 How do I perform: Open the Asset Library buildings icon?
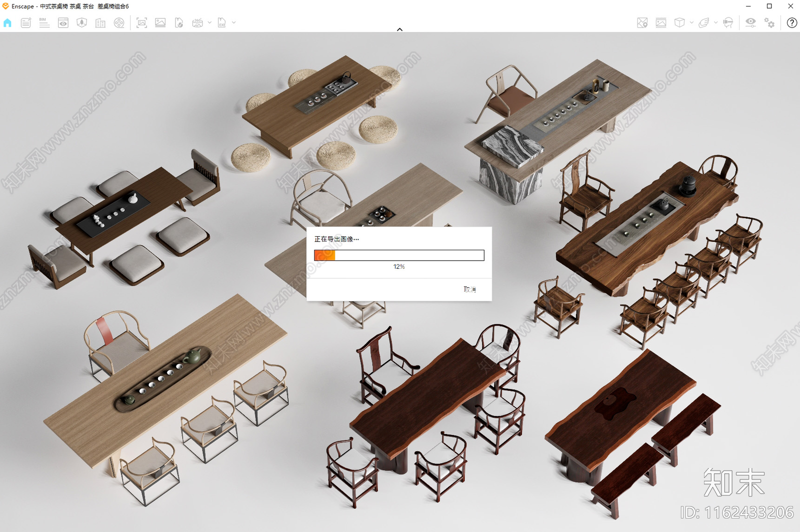tap(100, 23)
